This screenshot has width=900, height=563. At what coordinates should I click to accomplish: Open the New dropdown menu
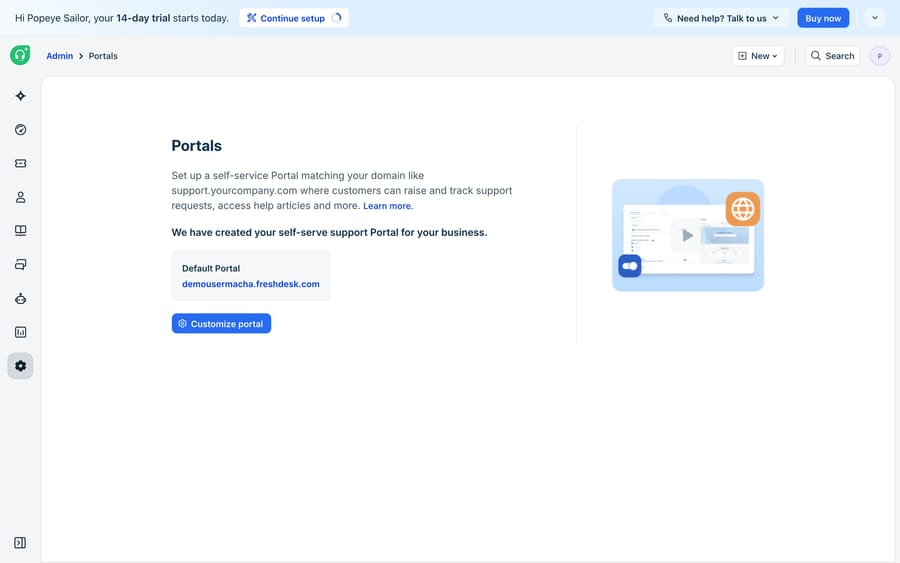758,56
